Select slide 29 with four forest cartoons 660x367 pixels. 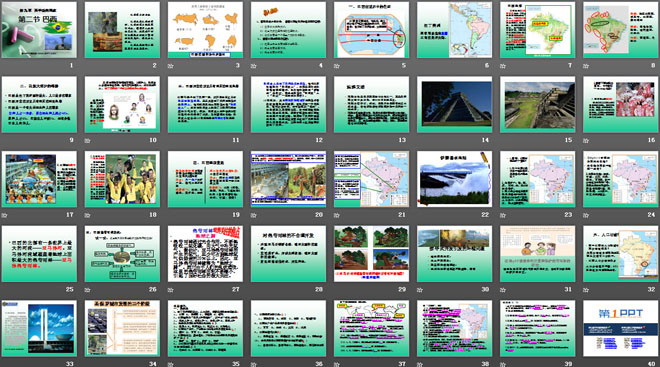click(x=372, y=254)
